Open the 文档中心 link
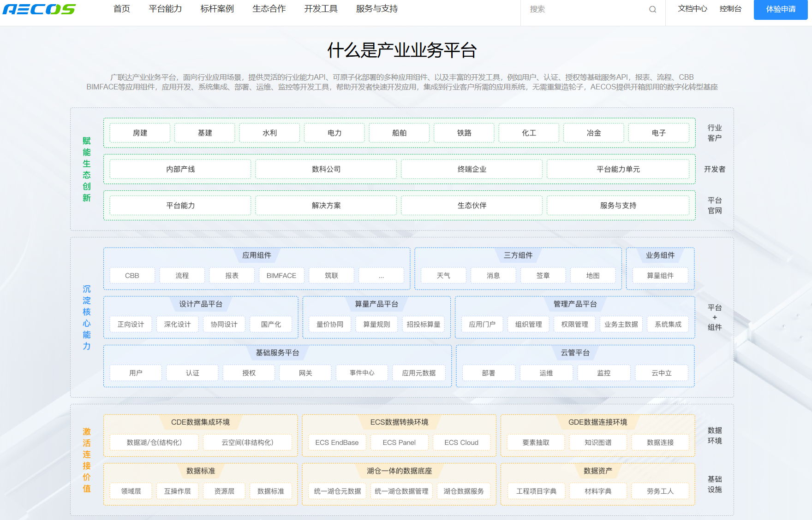The image size is (812, 520). 692,9
